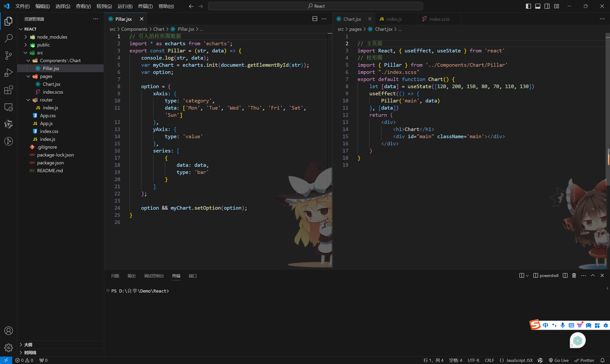This screenshot has width=610, height=364.
Task: Open the 编辑(E) menu
Action: pos(42,6)
